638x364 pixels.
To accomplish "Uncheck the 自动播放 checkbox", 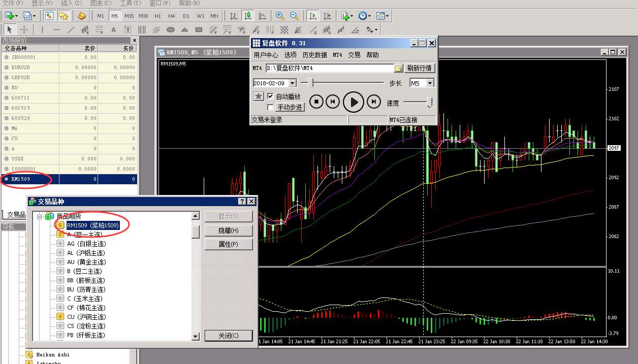I will click(270, 96).
